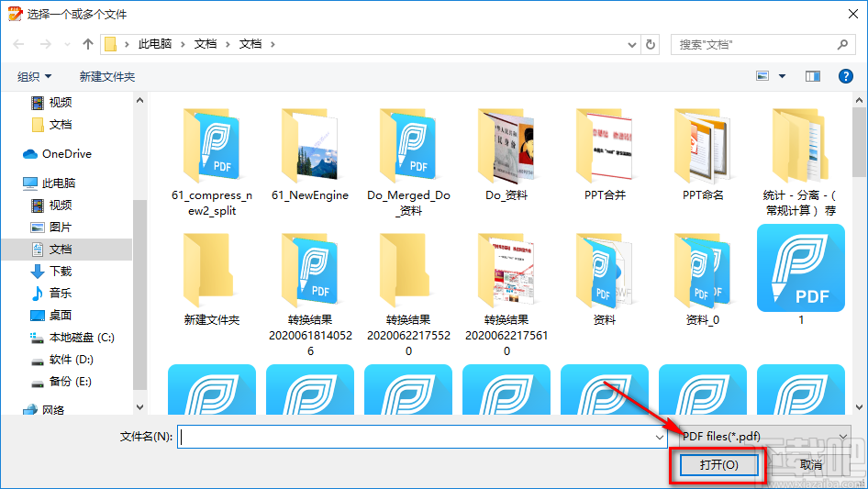
Task: Select the 资料 folder
Action: 605,280
